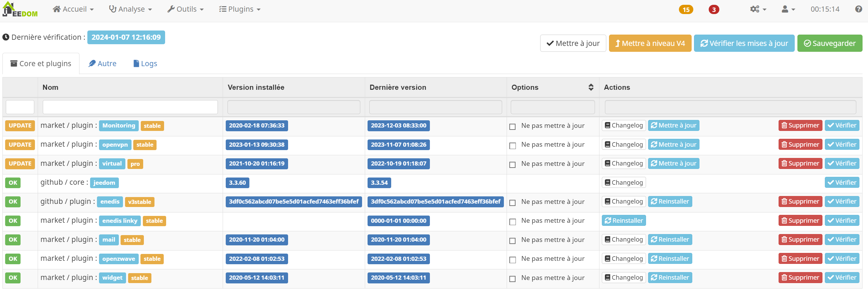Expand the Plugins menu
Viewport: 868px width, 305px height.
[240, 9]
